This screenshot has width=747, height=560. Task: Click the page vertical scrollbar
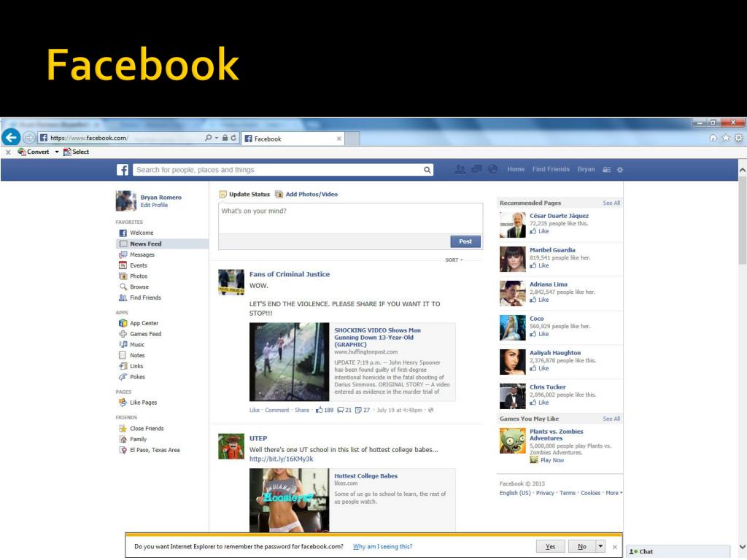742,220
